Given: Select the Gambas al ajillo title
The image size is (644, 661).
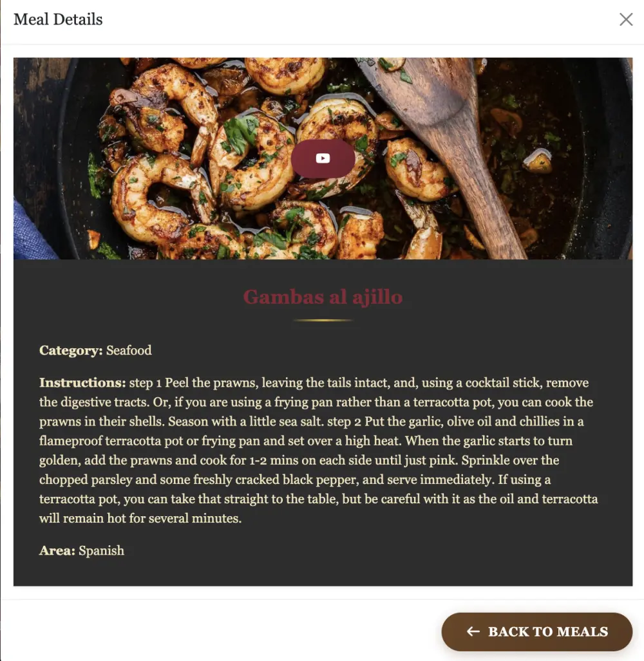Looking at the screenshot, I should click(x=323, y=297).
